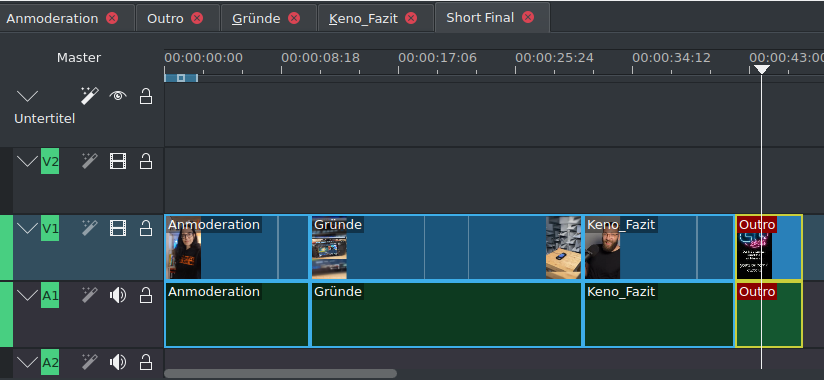This screenshot has width=824, height=380.
Task: Switch to the Anmoderation sequence tab
Action: 53,18
